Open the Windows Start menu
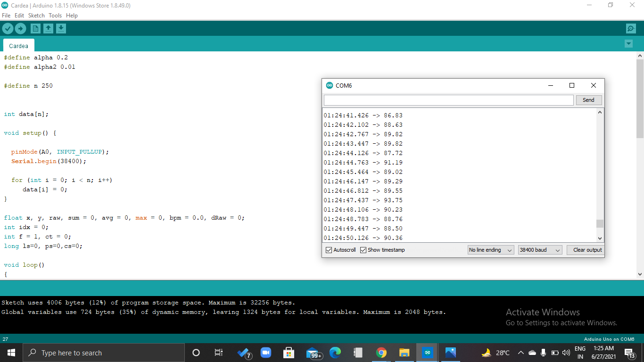This screenshot has height=362, width=644. (11, 353)
